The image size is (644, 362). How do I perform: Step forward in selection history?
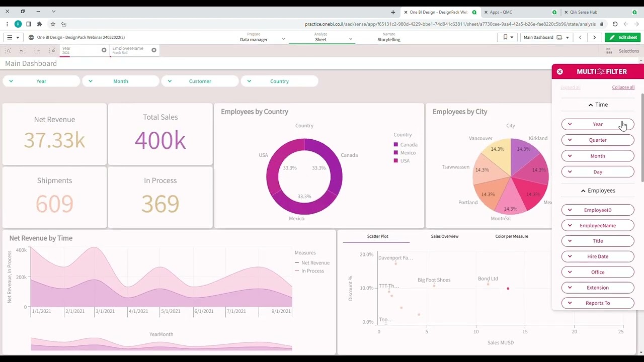click(x=37, y=51)
